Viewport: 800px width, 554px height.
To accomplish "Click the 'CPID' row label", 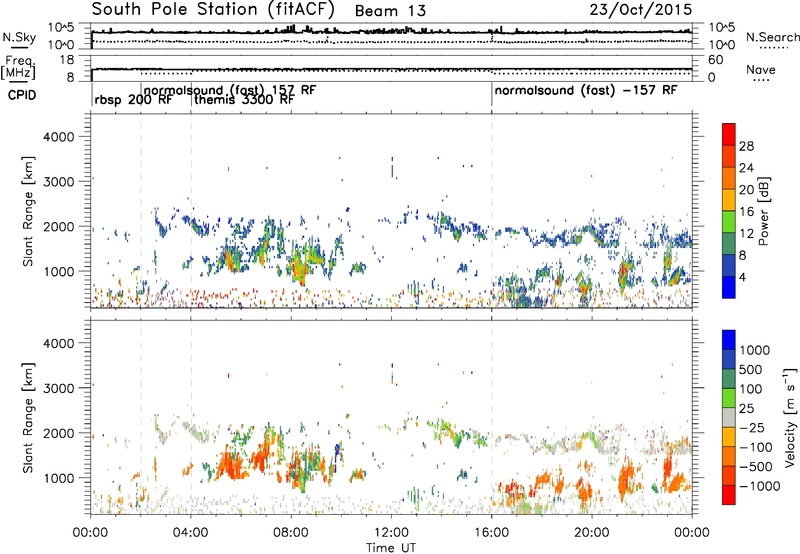I will 22,95.
